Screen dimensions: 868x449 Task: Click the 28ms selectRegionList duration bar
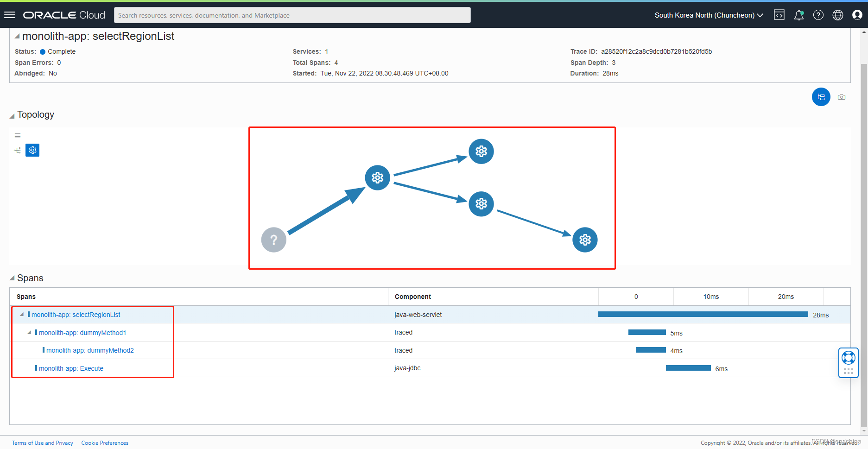703,315
